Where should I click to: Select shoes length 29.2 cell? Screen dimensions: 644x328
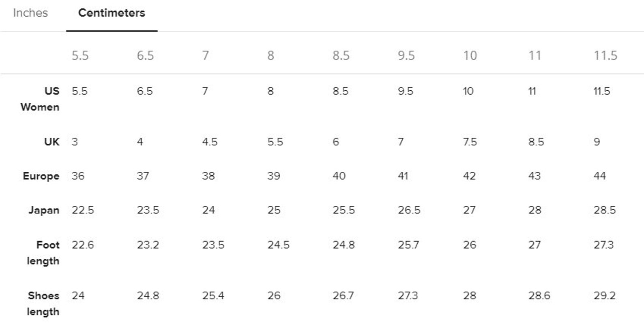(x=605, y=296)
